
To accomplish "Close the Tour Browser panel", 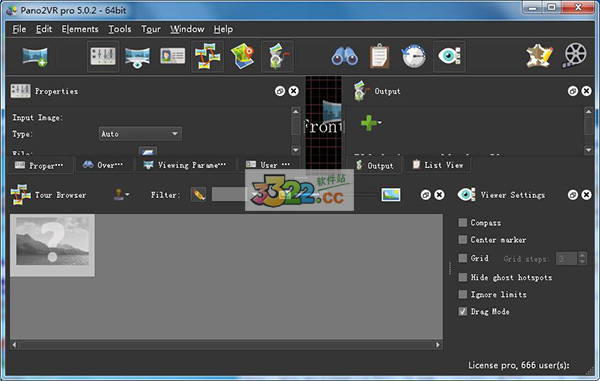I will click(439, 195).
